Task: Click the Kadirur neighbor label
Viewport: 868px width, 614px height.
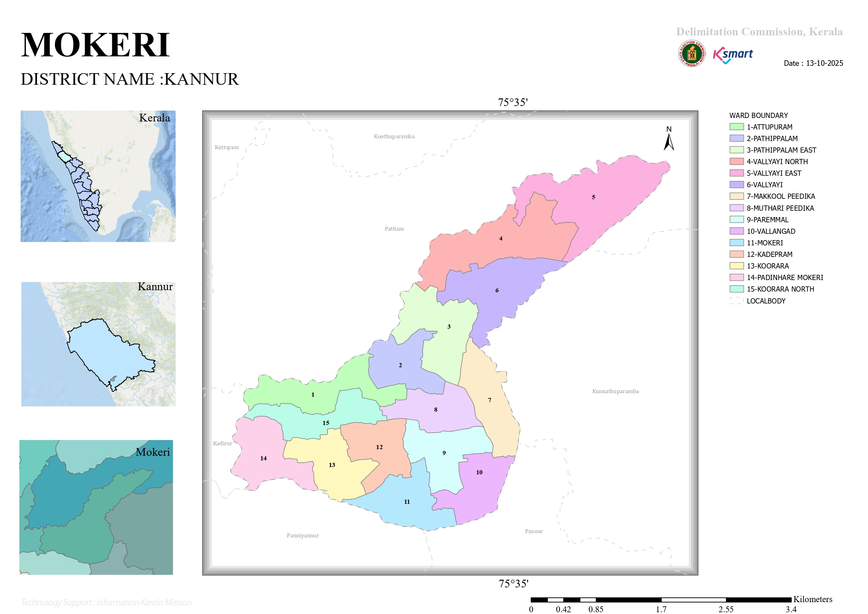Action: coord(222,443)
